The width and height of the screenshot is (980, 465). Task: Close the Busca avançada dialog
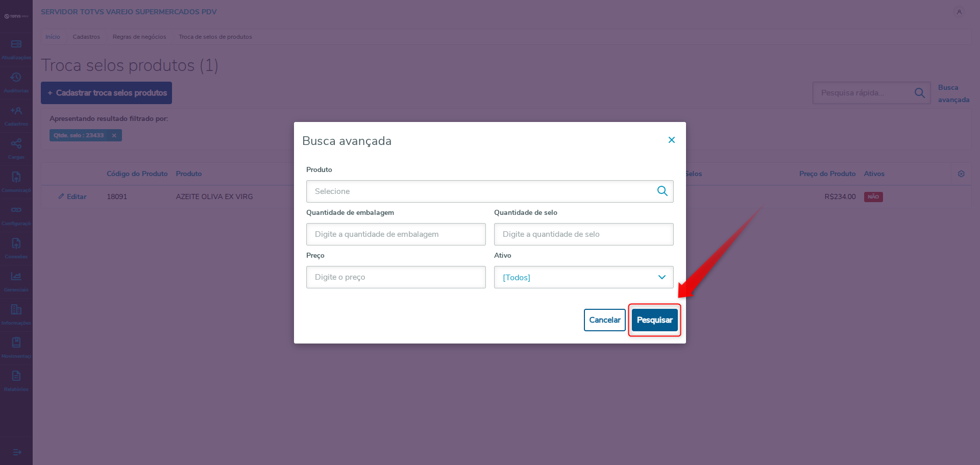click(672, 140)
